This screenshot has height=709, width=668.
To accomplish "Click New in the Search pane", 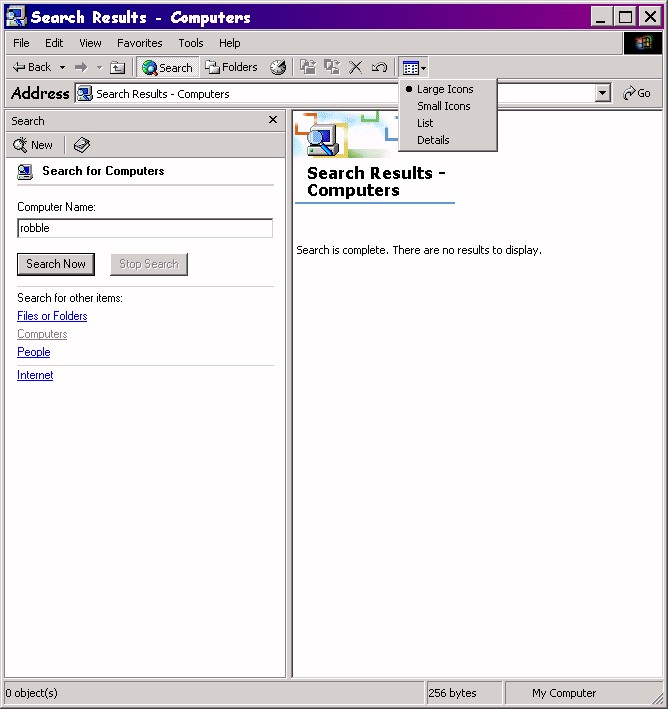I will pyautogui.click(x=33, y=145).
